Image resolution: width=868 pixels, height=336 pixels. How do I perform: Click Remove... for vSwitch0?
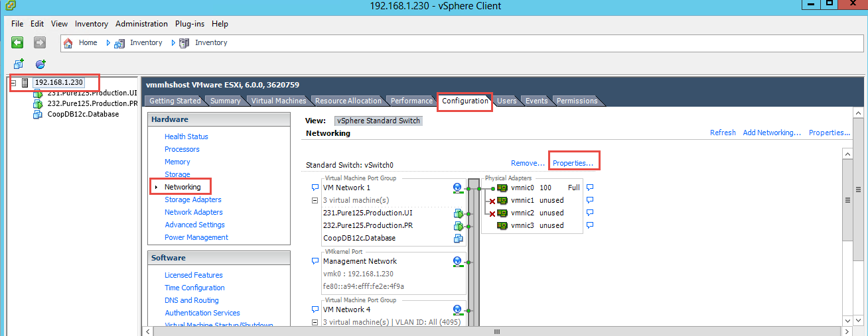(528, 163)
